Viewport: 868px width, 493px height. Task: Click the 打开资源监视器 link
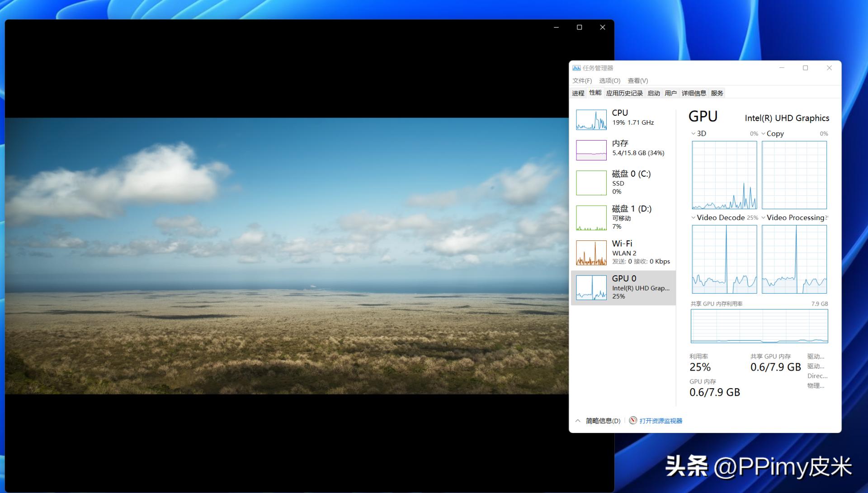pos(660,421)
